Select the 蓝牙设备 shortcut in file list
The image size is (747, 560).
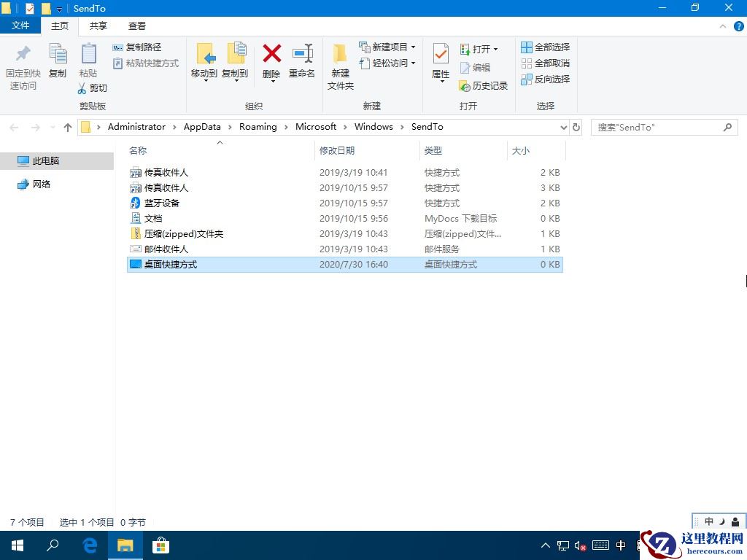[x=162, y=203]
